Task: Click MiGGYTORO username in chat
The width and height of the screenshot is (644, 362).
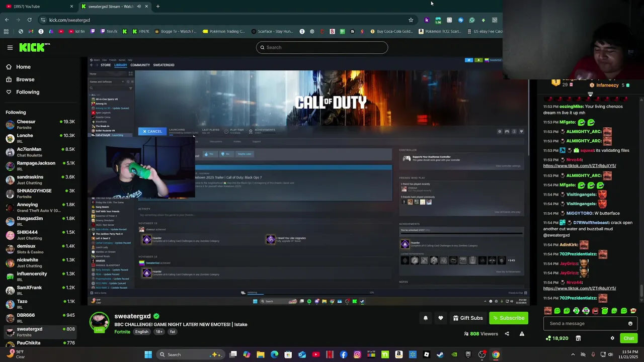Action: pyautogui.click(x=579, y=213)
